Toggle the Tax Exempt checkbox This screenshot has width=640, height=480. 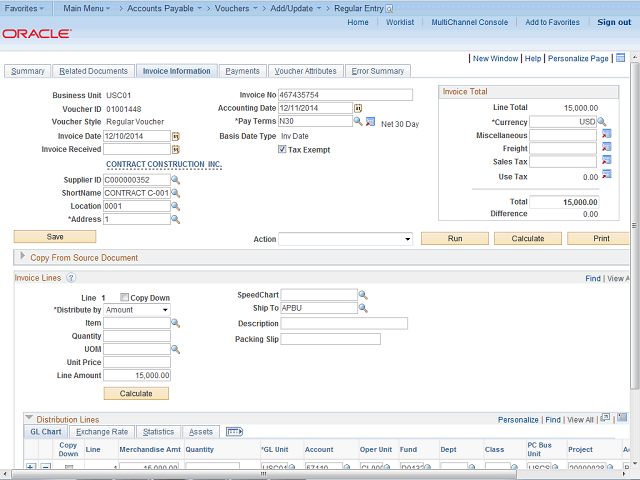tap(281, 150)
